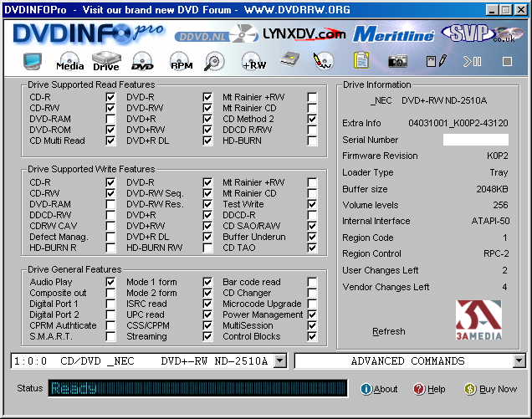
Task: Click the optical drive unit icon
Action: coord(290,59)
